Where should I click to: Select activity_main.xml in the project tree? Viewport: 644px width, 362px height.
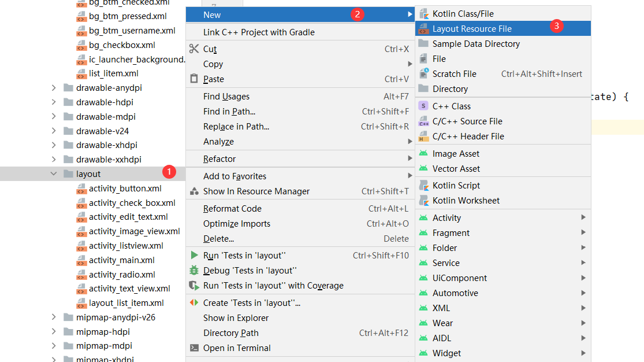[121, 260]
